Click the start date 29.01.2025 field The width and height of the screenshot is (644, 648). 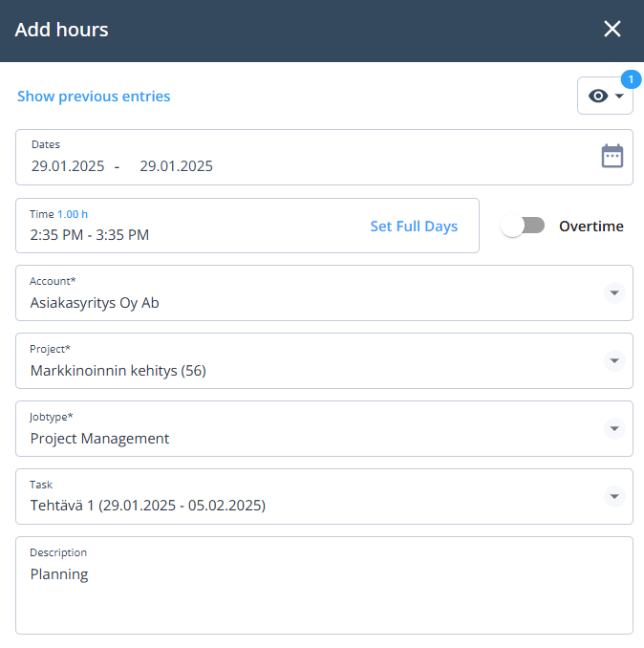tap(68, 166)
